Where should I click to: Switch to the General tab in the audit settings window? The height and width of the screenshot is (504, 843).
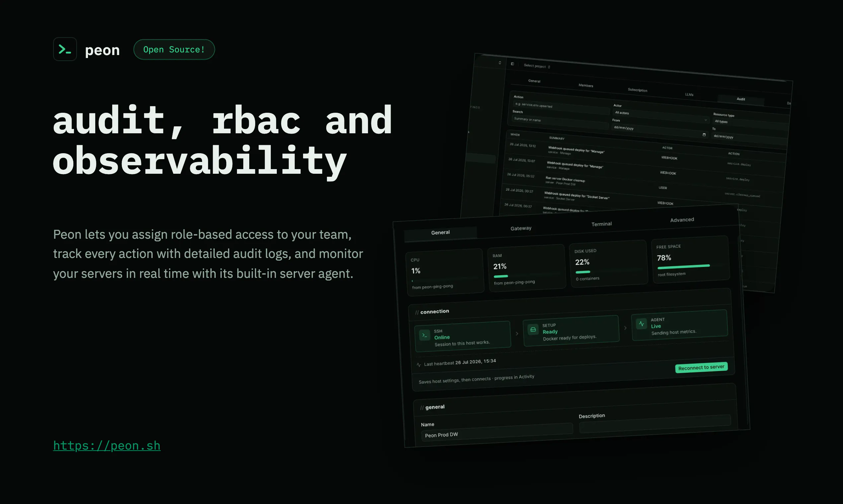tap(534, 81)
